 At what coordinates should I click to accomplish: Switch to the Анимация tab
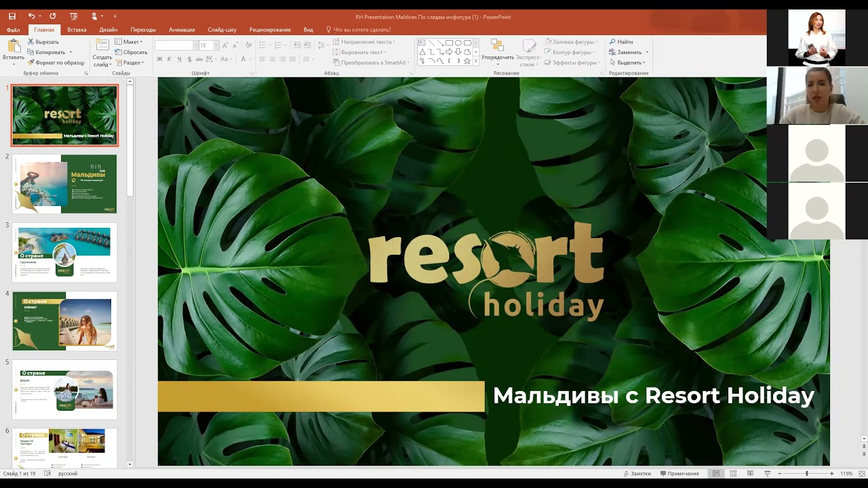tap(182, 30)
